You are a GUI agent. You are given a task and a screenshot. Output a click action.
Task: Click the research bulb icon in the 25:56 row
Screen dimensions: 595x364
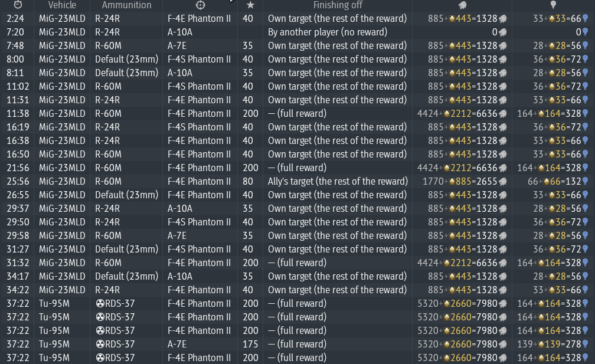pos(586,182)
